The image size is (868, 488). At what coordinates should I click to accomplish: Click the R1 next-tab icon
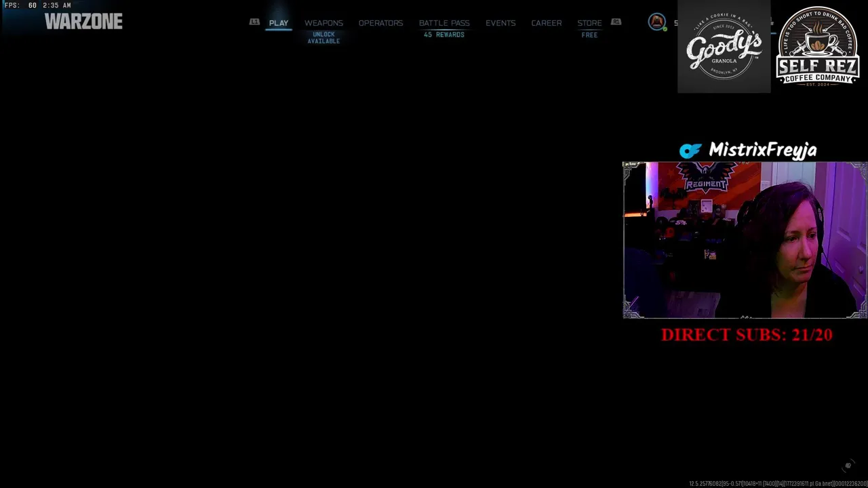click(616, 22)
